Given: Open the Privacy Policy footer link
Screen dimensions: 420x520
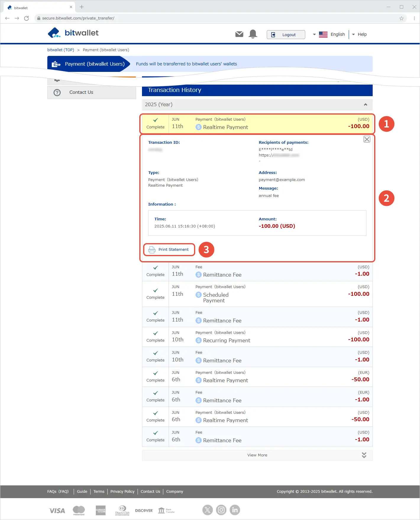Looking at the screenshot, I should click(x=122, y=492).
